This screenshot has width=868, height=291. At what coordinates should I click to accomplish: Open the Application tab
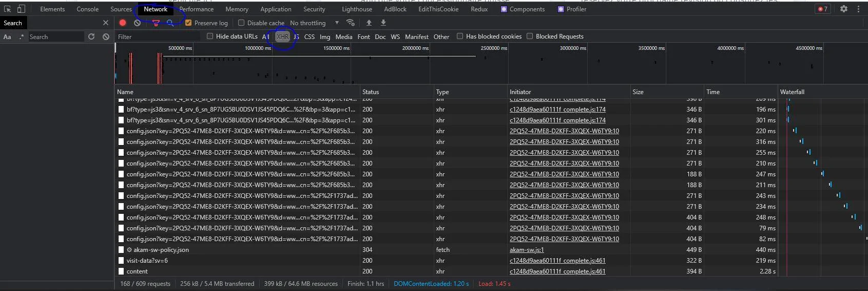(x=276, y=9)
